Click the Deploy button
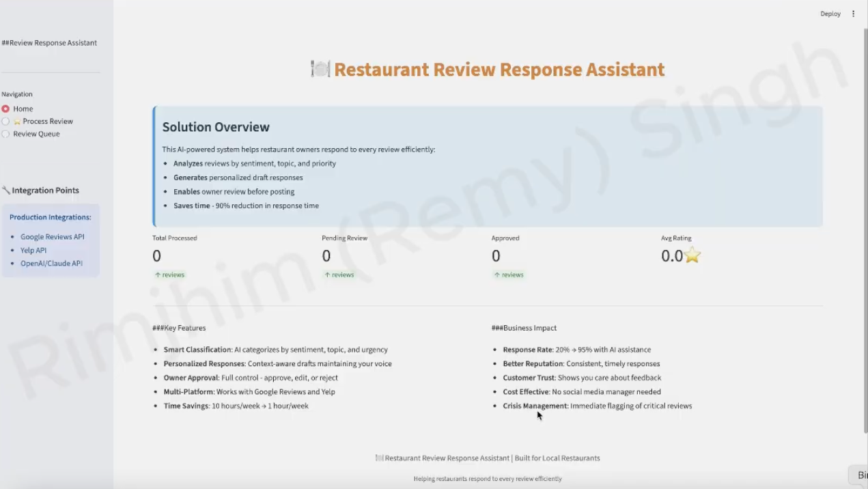This screenshot has height=489, width=868. pos(830,14)
